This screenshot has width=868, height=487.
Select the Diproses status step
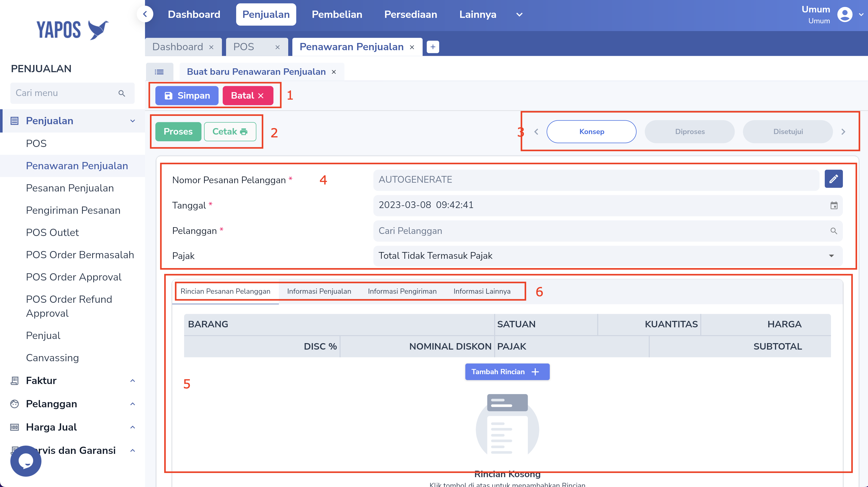690,132
